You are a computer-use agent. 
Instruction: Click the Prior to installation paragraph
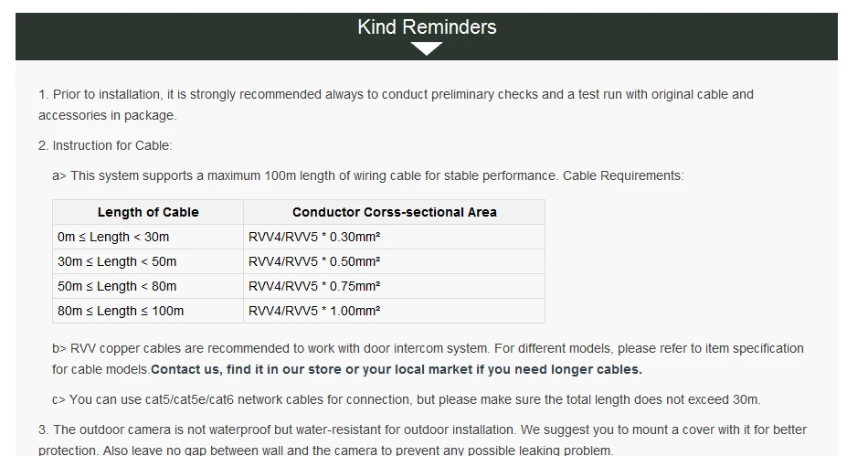pyautogui.click(x=396, y=104)
